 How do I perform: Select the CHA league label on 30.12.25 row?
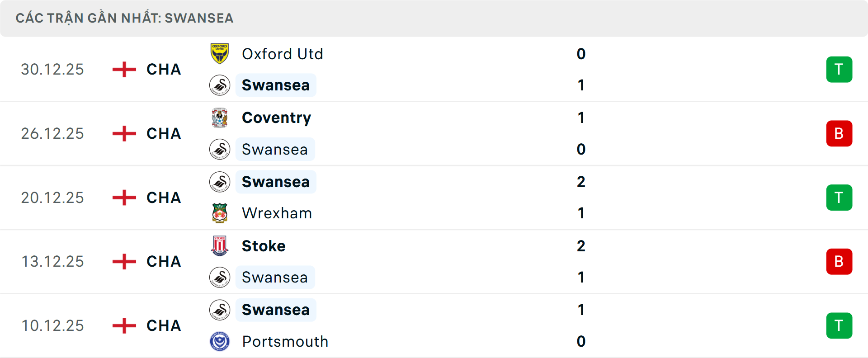[x=163, y=70]
